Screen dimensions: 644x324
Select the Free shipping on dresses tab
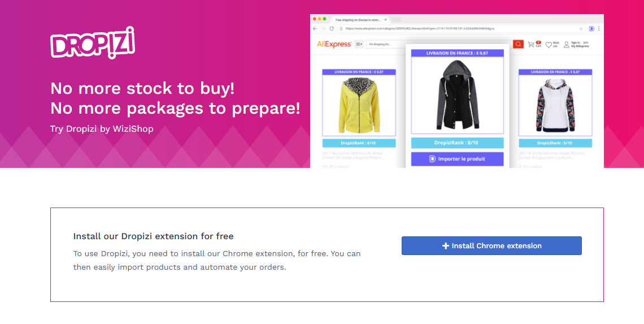click(357, 19)
